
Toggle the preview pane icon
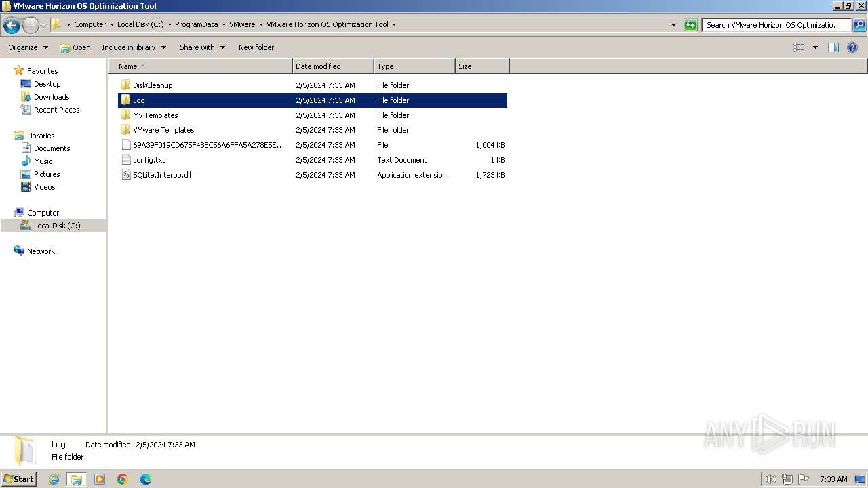tap(833, 47)
